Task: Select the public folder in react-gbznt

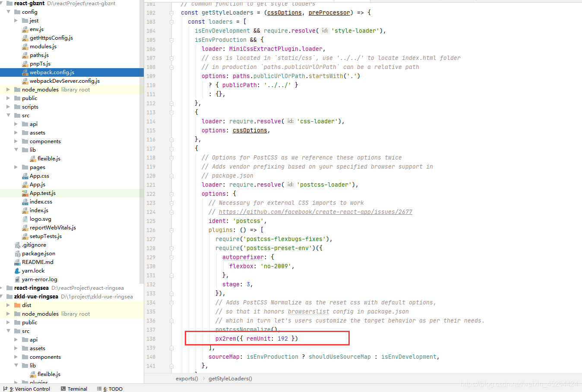Action: 30,98
